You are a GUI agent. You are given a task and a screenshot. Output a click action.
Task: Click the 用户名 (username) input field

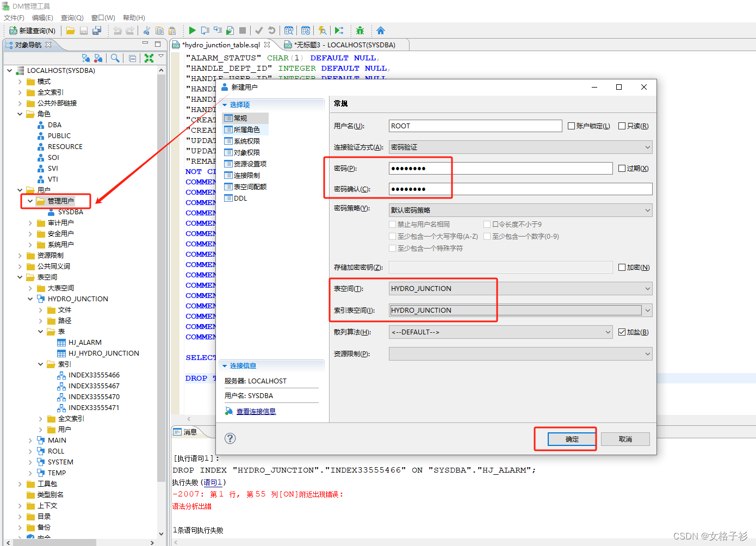(475, 126)
